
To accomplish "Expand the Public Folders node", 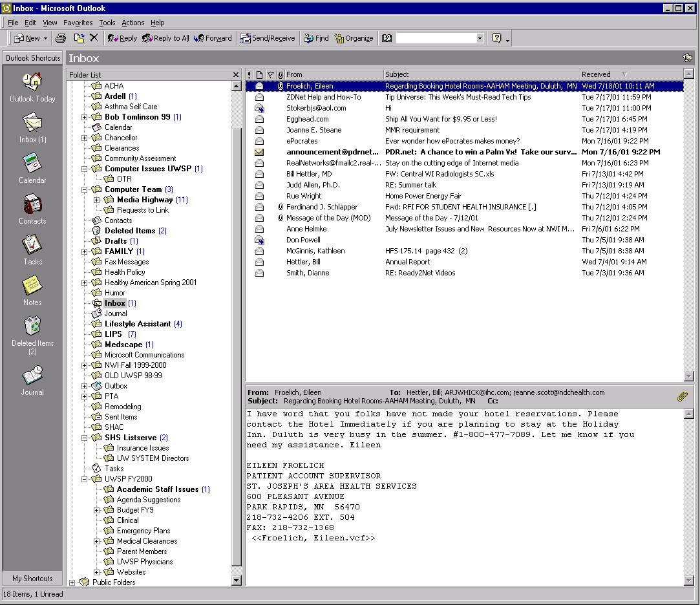I will [x=72, y=582].
